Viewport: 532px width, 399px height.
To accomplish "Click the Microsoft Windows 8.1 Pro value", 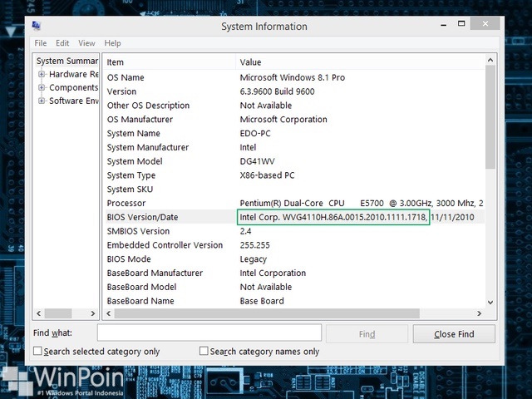I will pos(292,77).
